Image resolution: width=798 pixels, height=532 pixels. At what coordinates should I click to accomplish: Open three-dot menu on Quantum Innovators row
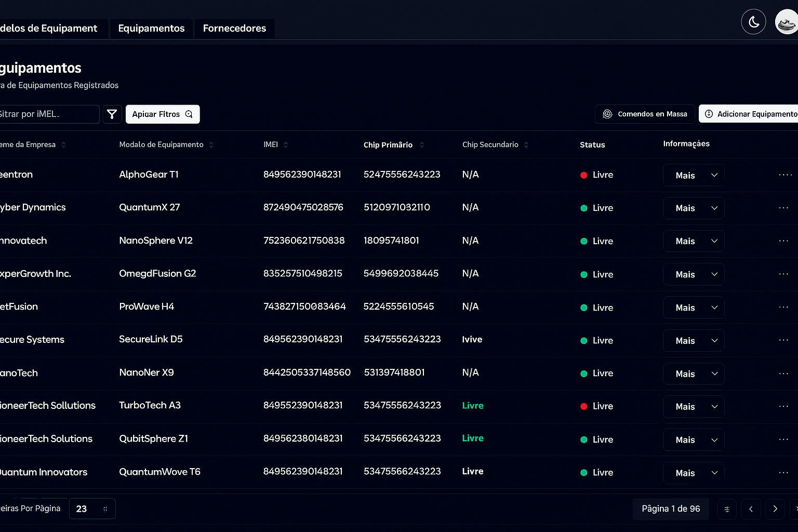coord(784,472)
